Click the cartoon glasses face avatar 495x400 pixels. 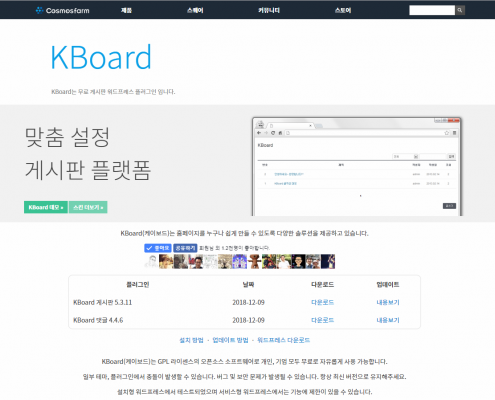[x=298, y=261]
